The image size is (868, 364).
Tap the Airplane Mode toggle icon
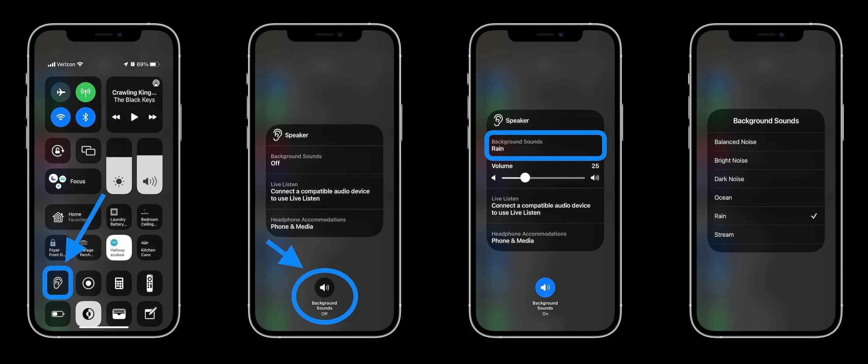[x=61, y=91]
